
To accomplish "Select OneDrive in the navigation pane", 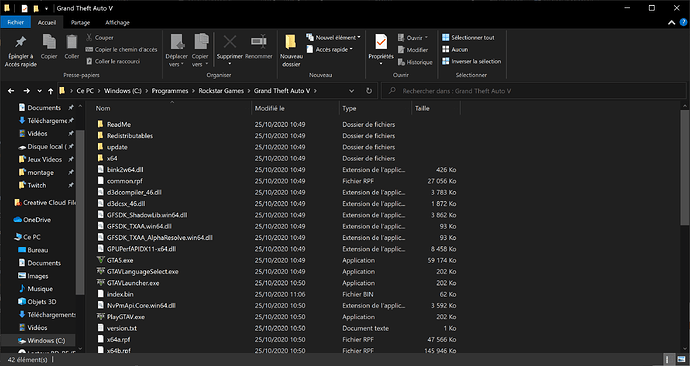I will click(37, 220).
